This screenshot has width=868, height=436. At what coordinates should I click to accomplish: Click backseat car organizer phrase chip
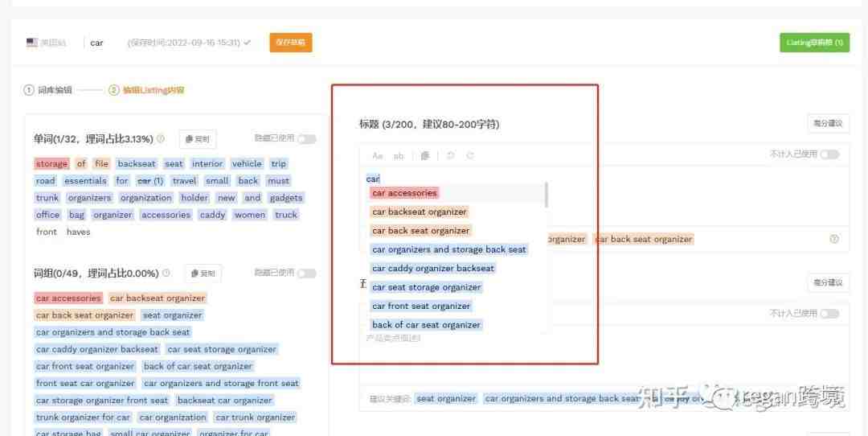click(225, 400)
